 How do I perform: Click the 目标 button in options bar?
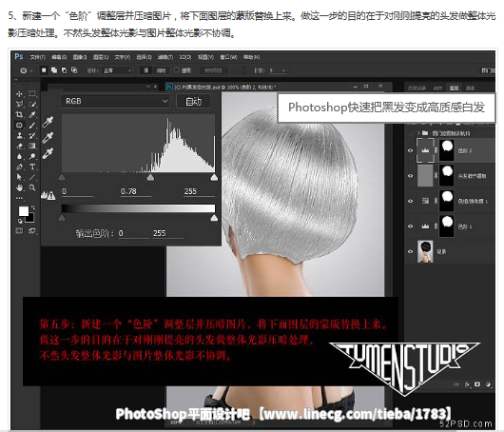pos(161,70)
